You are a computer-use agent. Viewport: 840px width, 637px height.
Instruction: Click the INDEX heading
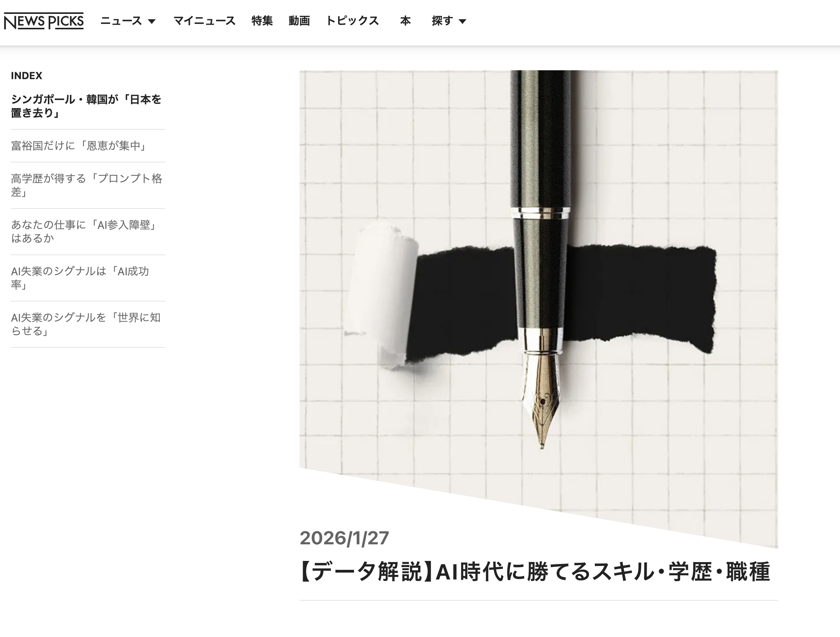pos(27,76)
